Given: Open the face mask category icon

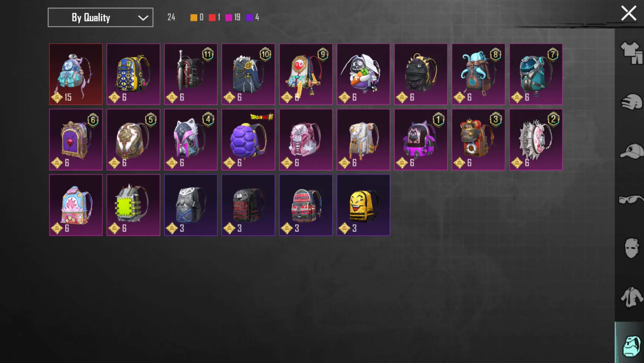Looking at the screenshot, I should (631, 248).
